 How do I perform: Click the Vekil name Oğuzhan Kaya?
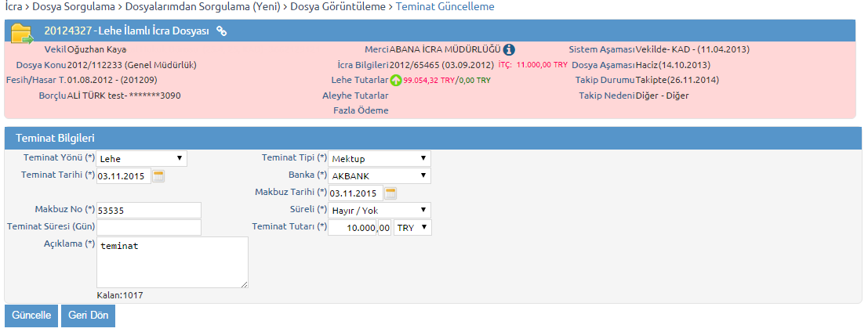96,49
